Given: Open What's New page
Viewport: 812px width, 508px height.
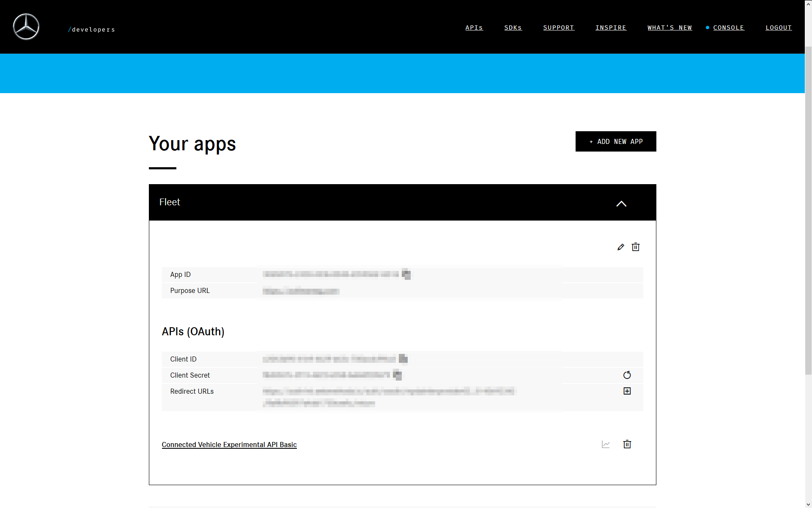Looking at the screenshot, I should point(670,28).
